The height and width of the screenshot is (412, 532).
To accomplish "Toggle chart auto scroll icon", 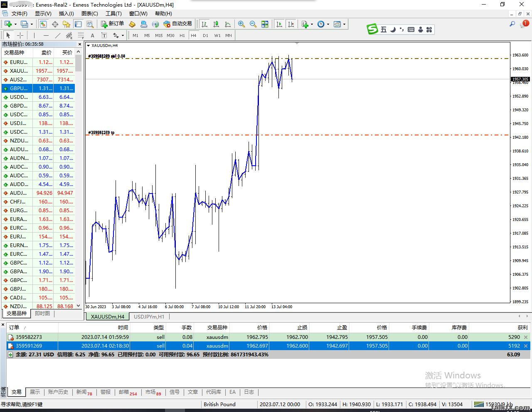I will point(279,24).
